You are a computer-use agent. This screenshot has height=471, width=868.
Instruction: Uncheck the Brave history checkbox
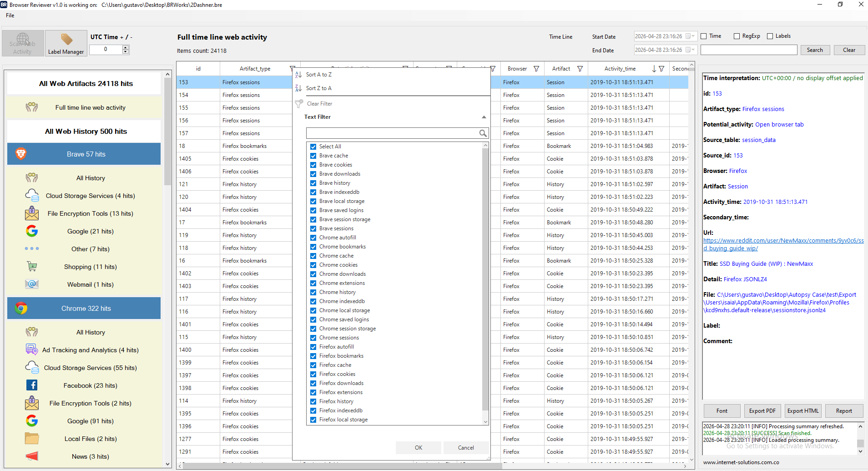[x=313, y=183]
